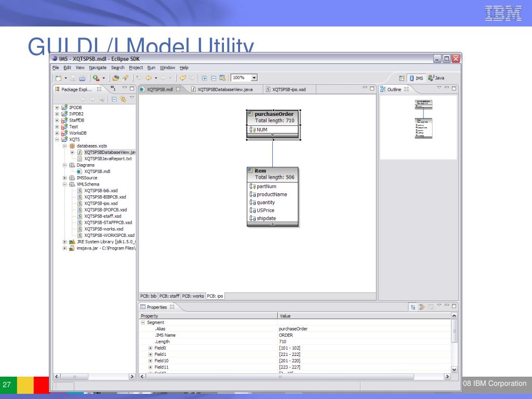Close the Outline view tab

pyautogui.click(x=406, y=89)
